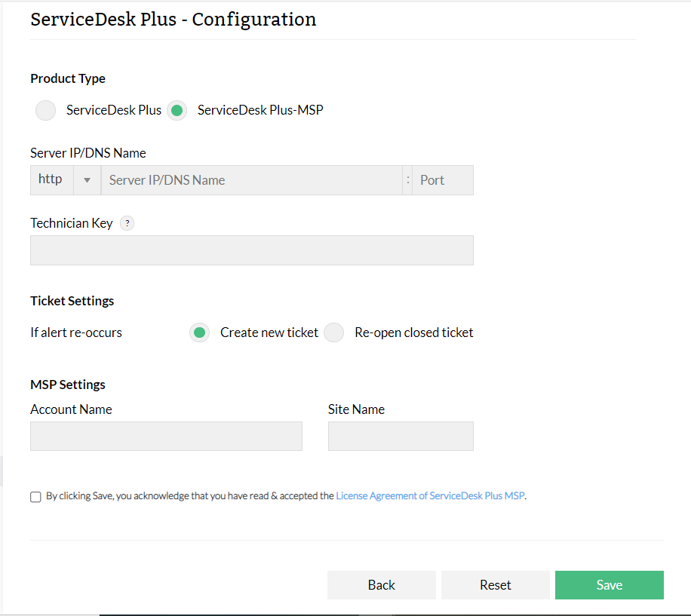Viewport: 691px width, 616px height.
Task: Click the Reset button
Action: pyautogui.click(x=496, y=585)
